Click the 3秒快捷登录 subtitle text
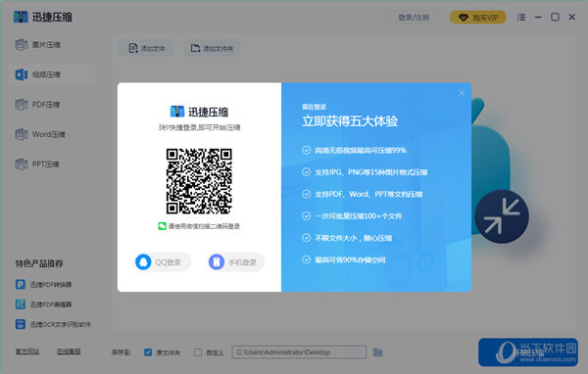The image size is (588, 374). click(199, 128)
